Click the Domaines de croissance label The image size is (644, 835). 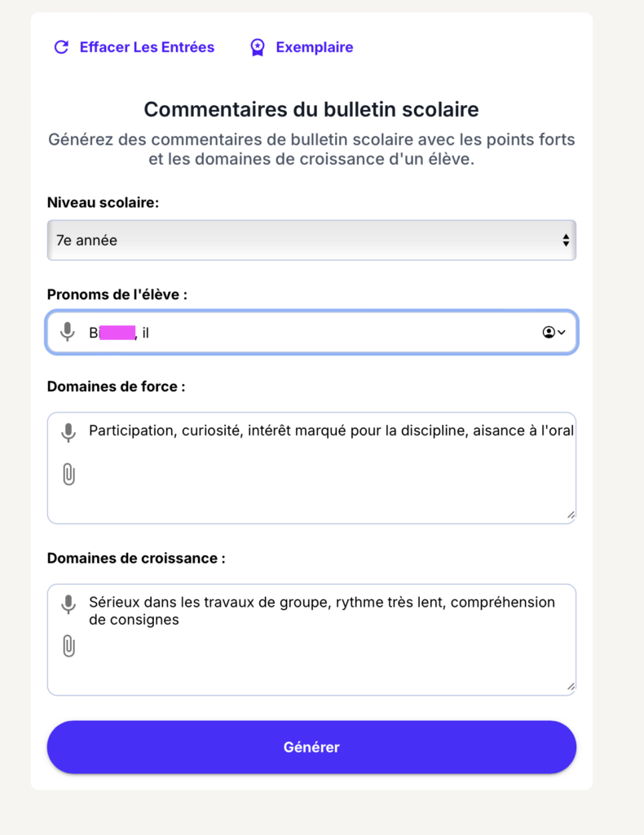point(136,558)
